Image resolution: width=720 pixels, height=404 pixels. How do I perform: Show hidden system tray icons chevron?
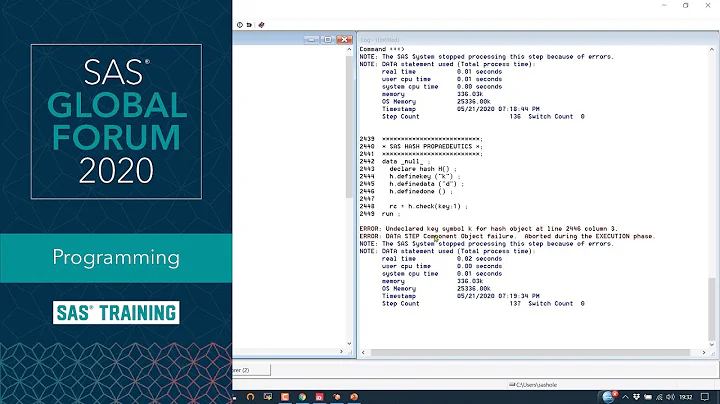[x=625, y=397]
